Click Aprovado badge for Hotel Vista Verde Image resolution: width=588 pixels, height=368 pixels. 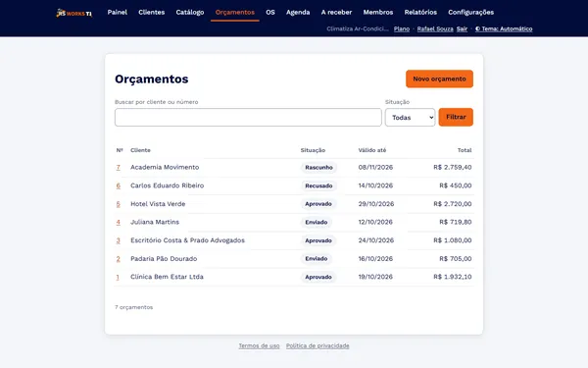(318, 204)
